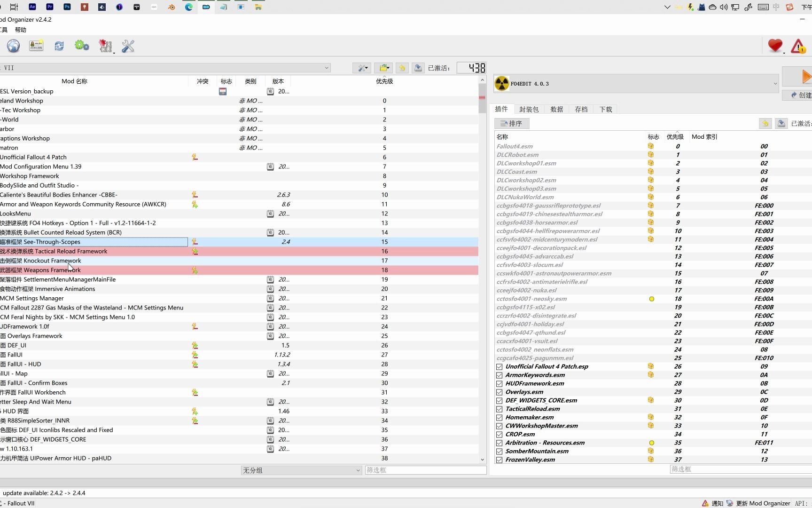The height and width of the screenshot is (508, 812).
Task: Switch to the 插件 tab
Action: coord(501,109)
